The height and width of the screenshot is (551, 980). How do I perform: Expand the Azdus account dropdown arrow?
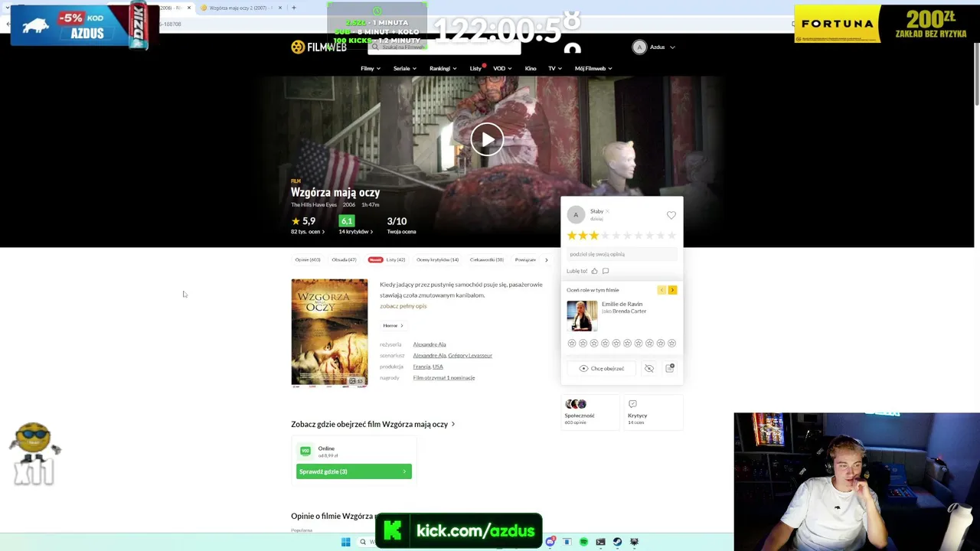click(672, 47)
